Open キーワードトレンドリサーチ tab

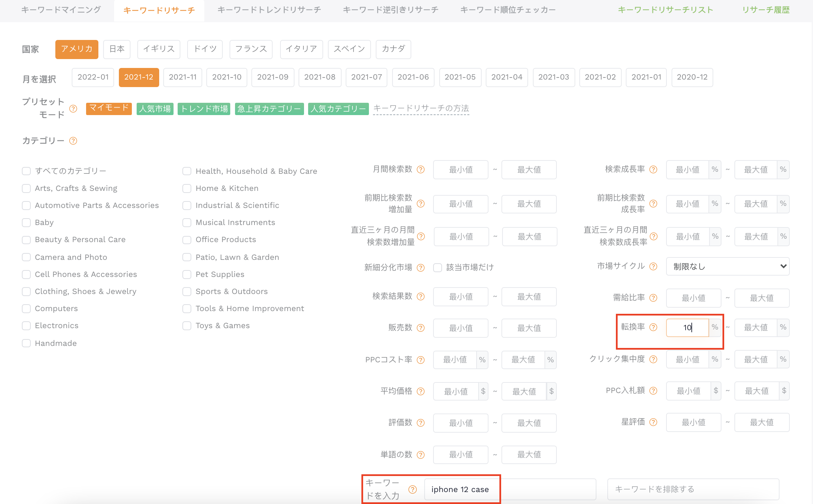(x=269, y=10)
